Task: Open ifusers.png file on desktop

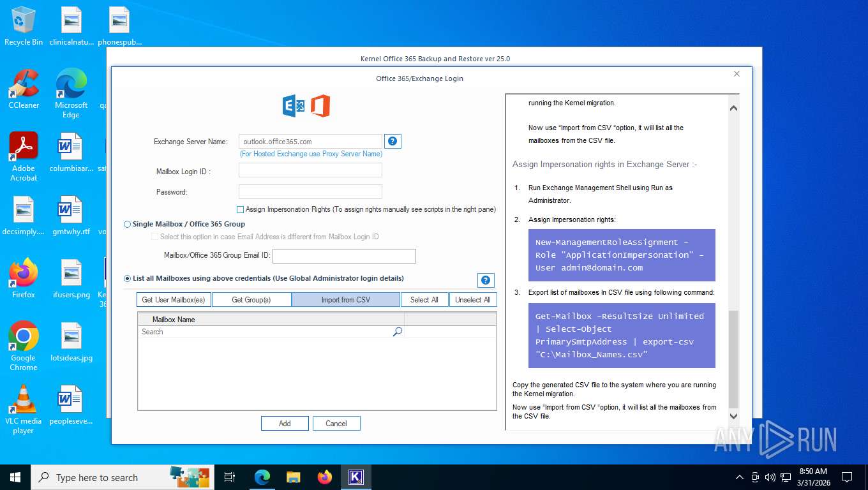Action: tap(71, 279)
